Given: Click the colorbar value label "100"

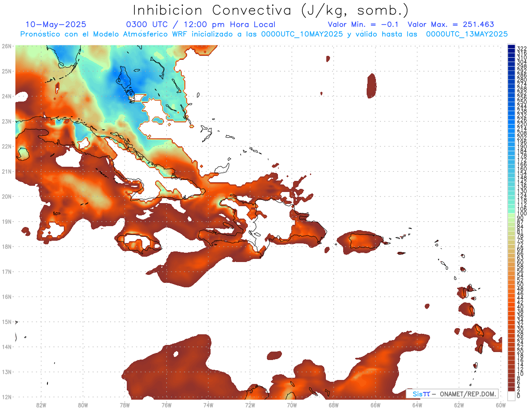Looking at the screenshot, I should 522,213.
